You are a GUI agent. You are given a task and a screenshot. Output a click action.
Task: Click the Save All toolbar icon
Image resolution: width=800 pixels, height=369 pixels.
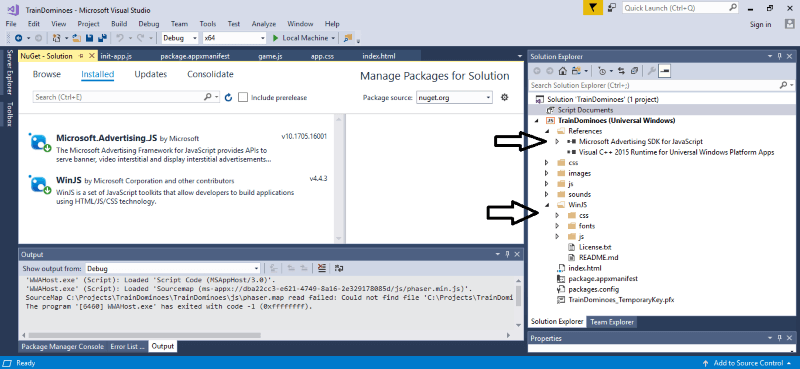coord(102,38)
